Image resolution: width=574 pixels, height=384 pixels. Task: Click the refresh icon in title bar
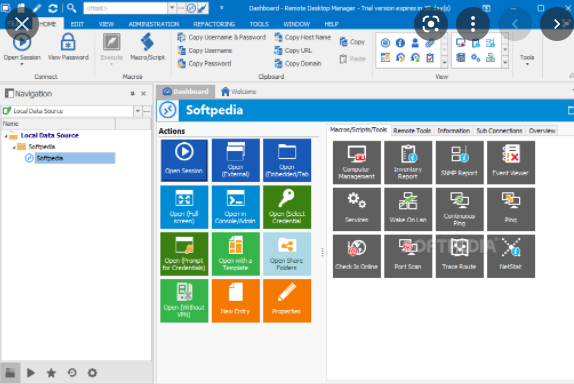point(53,8)
